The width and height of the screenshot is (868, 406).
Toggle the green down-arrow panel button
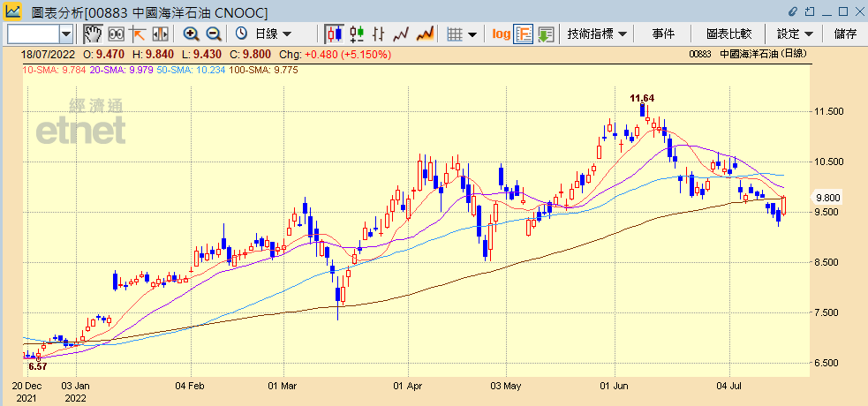pos(545,34)
